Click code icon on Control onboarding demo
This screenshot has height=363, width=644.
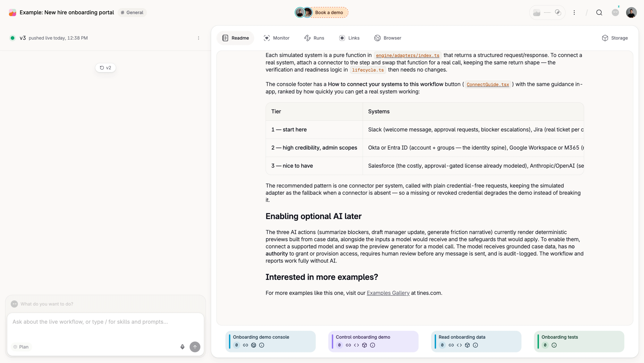356,345
